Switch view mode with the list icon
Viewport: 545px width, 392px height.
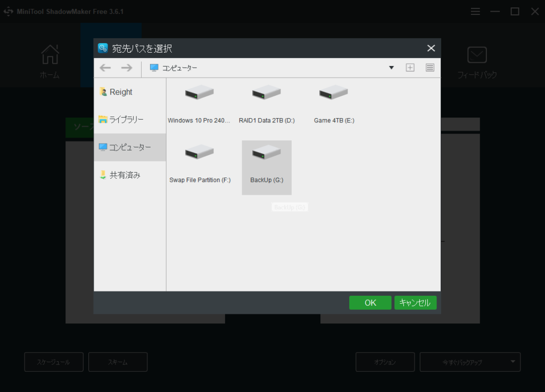point(430,68)
